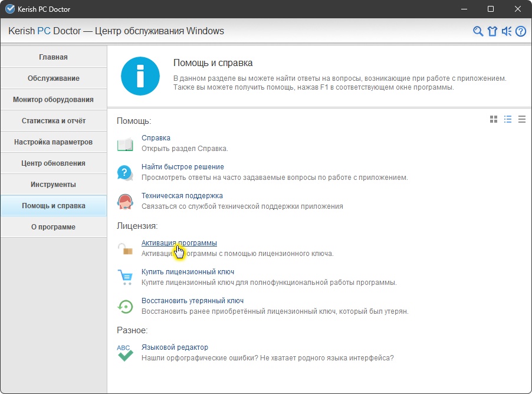This screenshot has height=394, width=532.
Task: Click the book icon beside Справка
Action: point(125,145)
